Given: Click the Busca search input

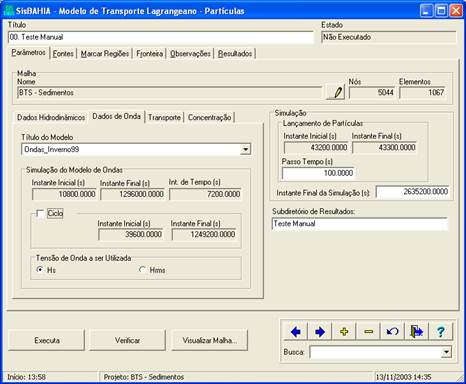Looking at the screenshot, I should [x=375, y=352].
